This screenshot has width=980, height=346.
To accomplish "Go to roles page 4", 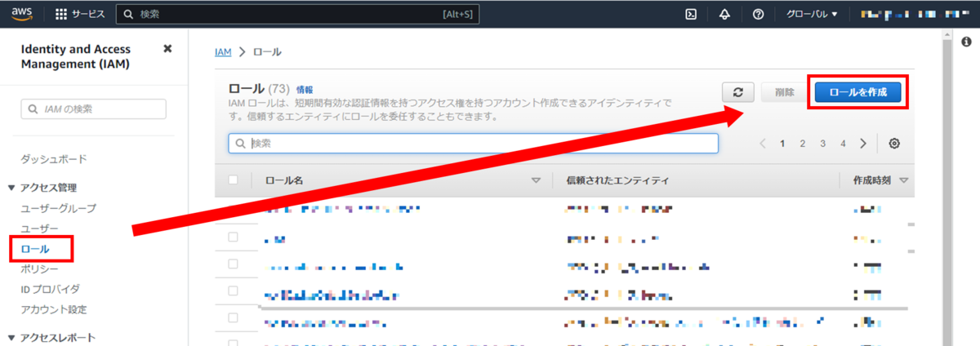I will [x=843, y=144].
